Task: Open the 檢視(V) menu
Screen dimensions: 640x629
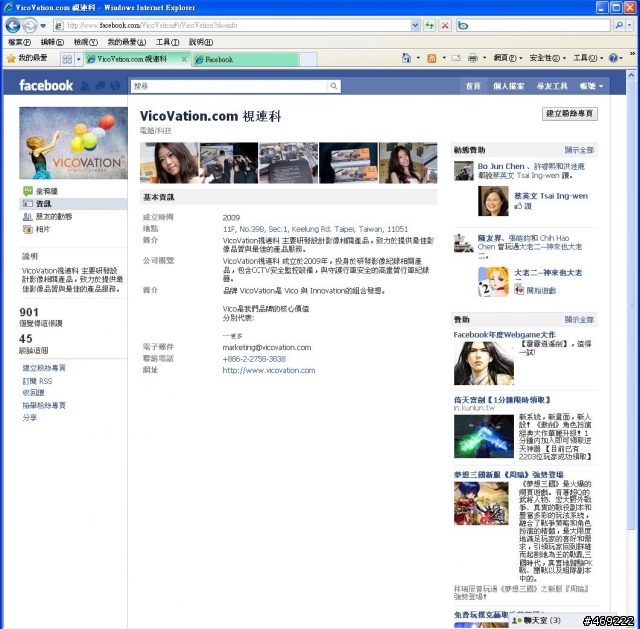Action: tap(85, 42)
